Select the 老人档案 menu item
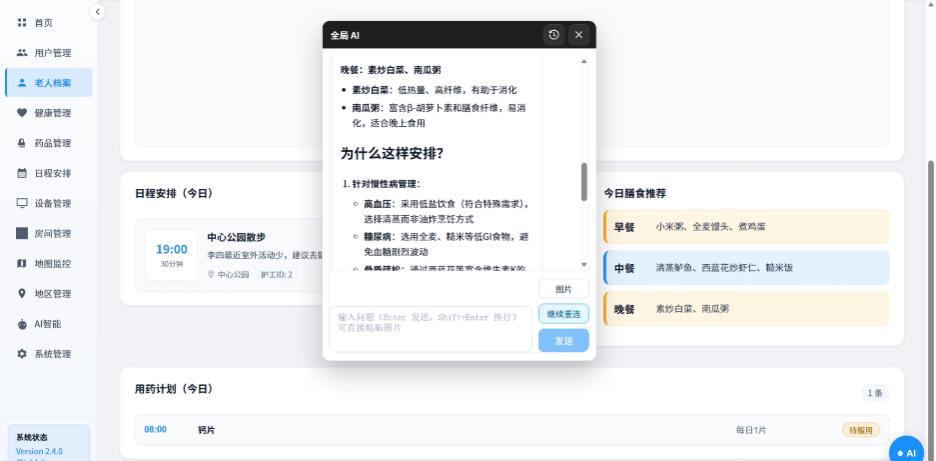936x461 pixels. [x=49, y=83]
